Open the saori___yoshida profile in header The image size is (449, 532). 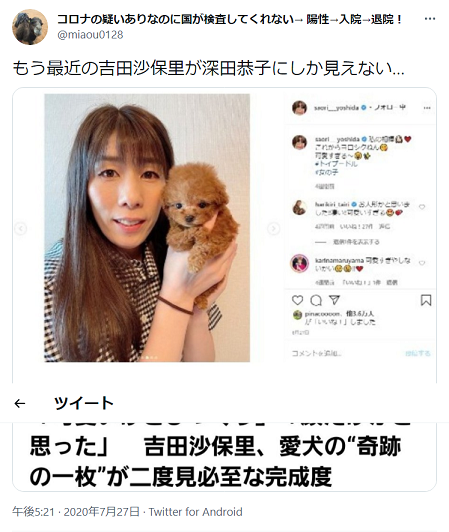tap(336, 108)
